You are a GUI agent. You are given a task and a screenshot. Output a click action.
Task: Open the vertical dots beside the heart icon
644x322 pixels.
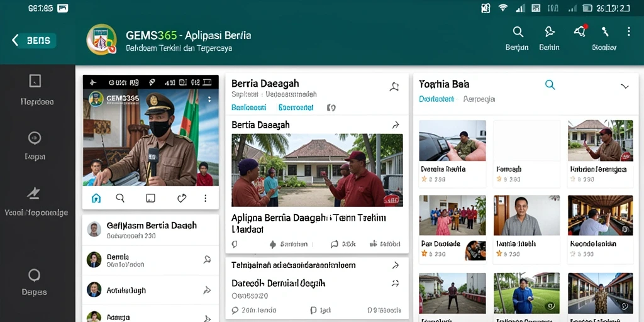[206, 198]
